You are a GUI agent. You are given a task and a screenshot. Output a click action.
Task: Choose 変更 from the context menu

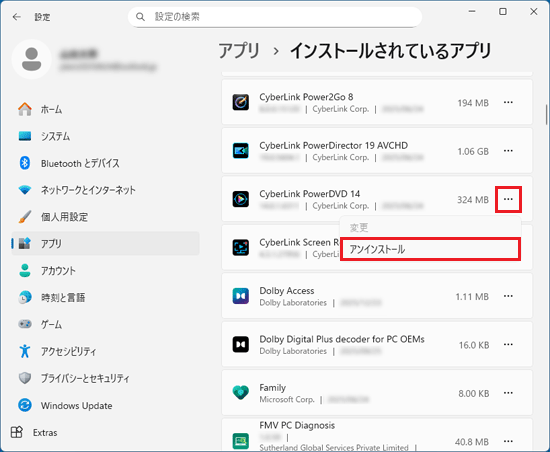pyautogui.click(x=430, y=228)
